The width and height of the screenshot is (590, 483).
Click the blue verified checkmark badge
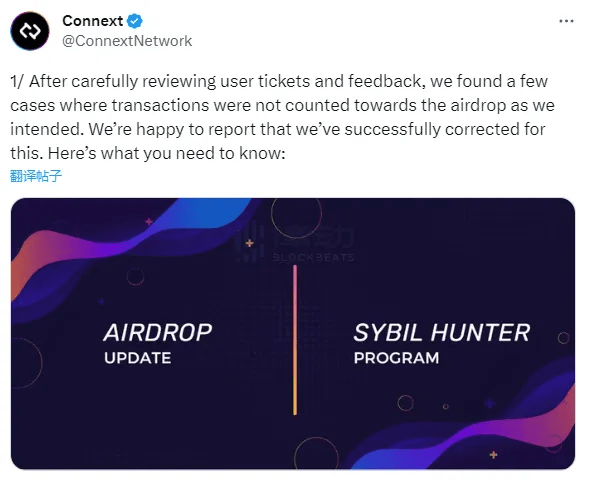point(135,21)
